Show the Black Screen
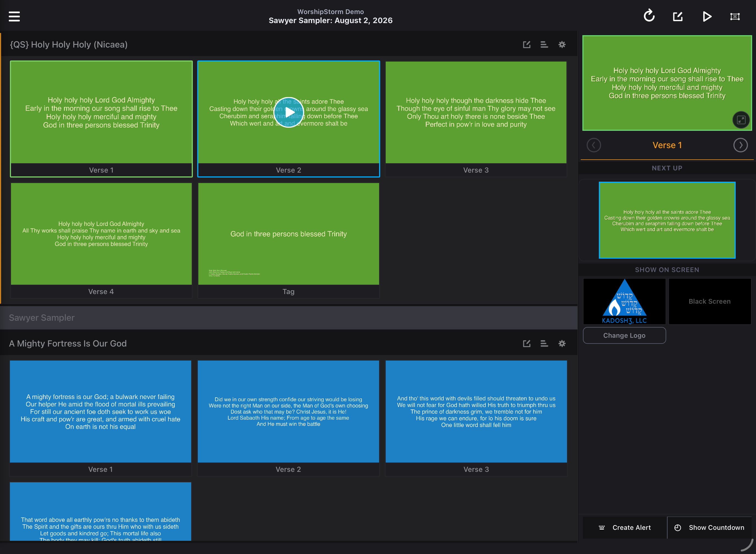This screenshot has height=554, width=756. click(x=710, y=301)
